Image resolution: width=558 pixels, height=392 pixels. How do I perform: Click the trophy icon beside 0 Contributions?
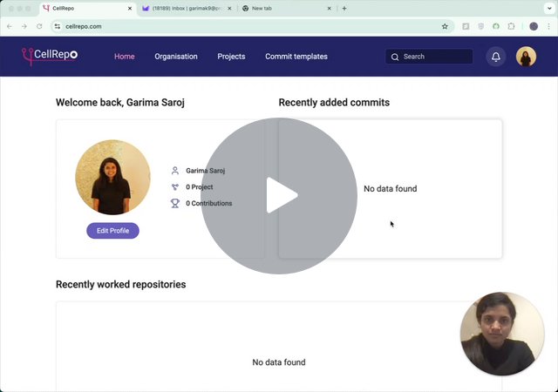174,204
